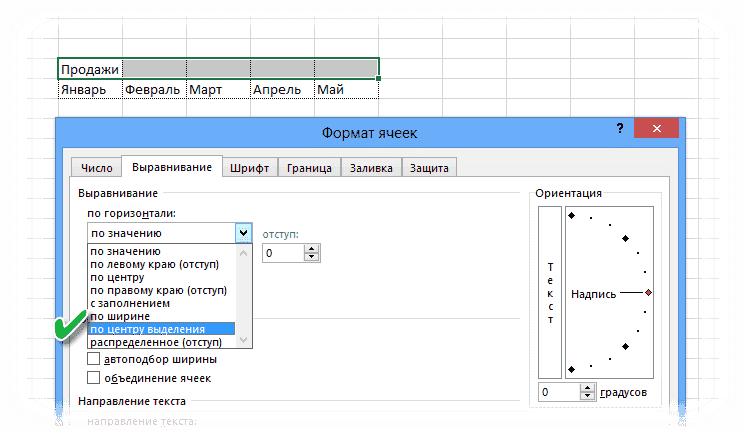746x430 pixels.
Task: Click the red diamond orientation marker
Action: [x=648, y=293]
